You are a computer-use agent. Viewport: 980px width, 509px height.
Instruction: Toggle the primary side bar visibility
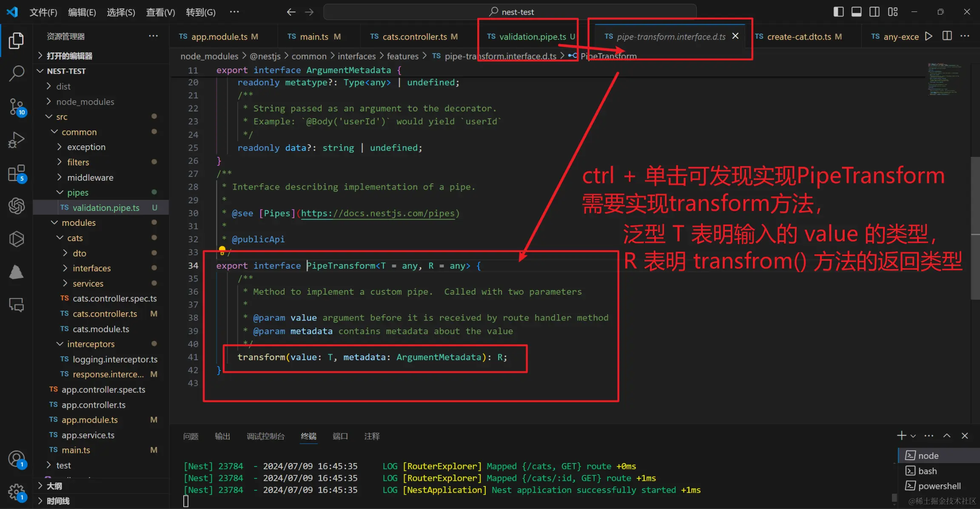838,11
